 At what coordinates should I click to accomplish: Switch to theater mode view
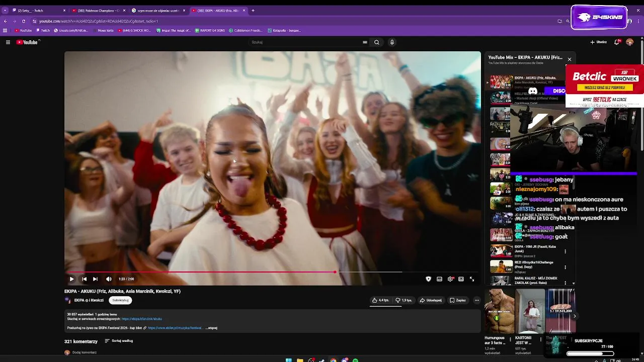coord(461,279)
